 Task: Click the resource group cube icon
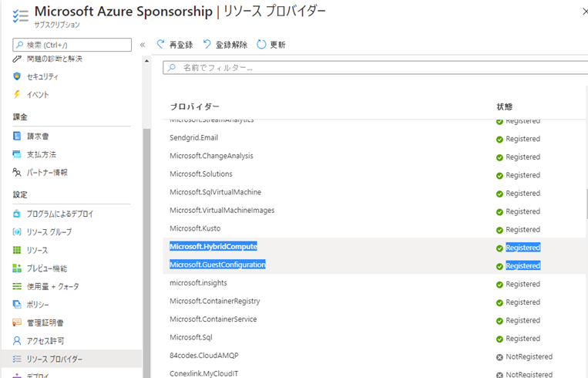[17, 231]
